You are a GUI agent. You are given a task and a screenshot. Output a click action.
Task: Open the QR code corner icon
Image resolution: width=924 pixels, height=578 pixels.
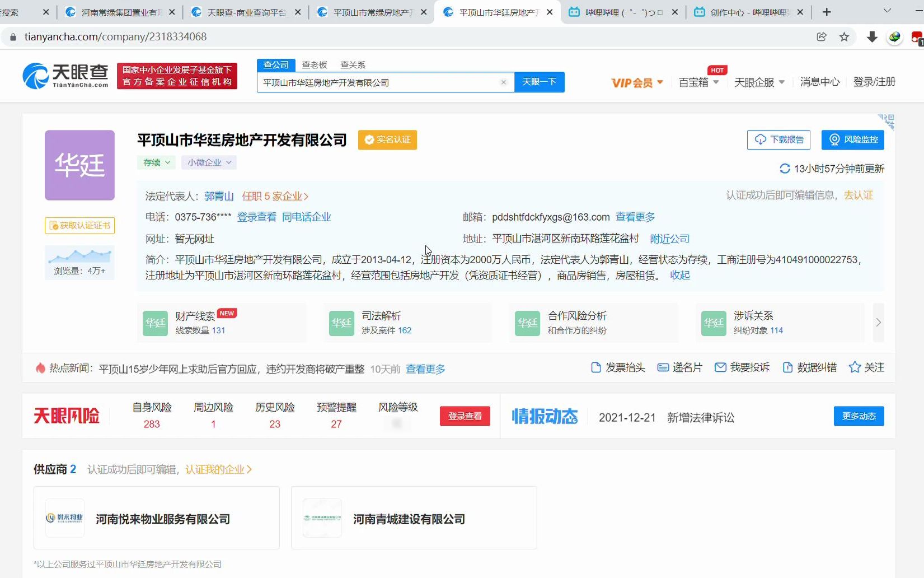point(887,122)
